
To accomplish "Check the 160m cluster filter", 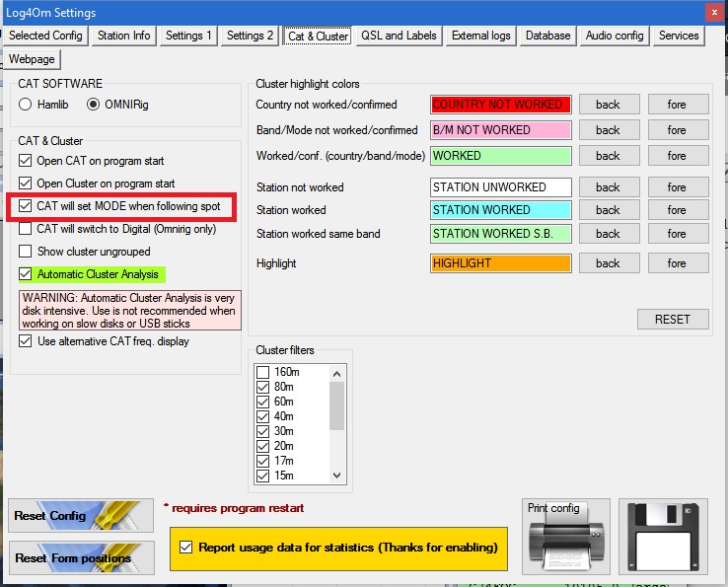I will [x=262, y=372].
